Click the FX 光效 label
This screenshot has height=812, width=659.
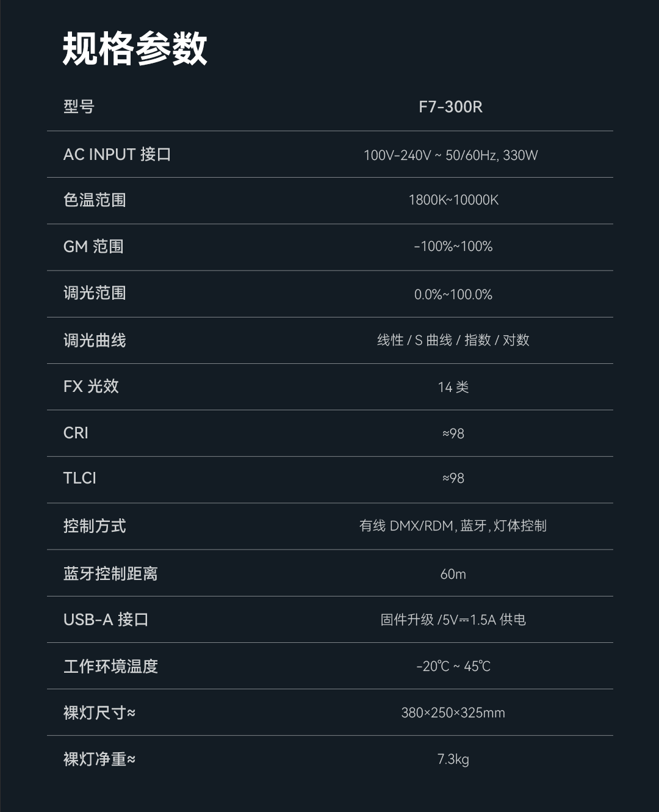click(x=91, y=386)
